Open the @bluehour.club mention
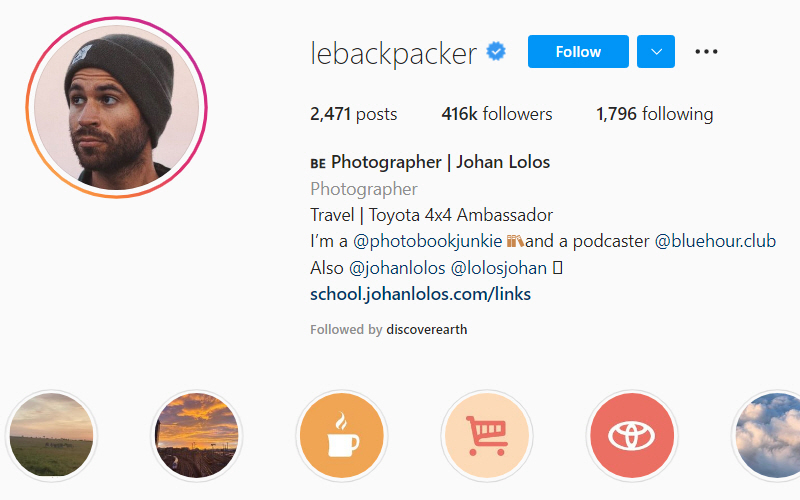The height and width of the screenshot is (500, 800). coord(715,241)
